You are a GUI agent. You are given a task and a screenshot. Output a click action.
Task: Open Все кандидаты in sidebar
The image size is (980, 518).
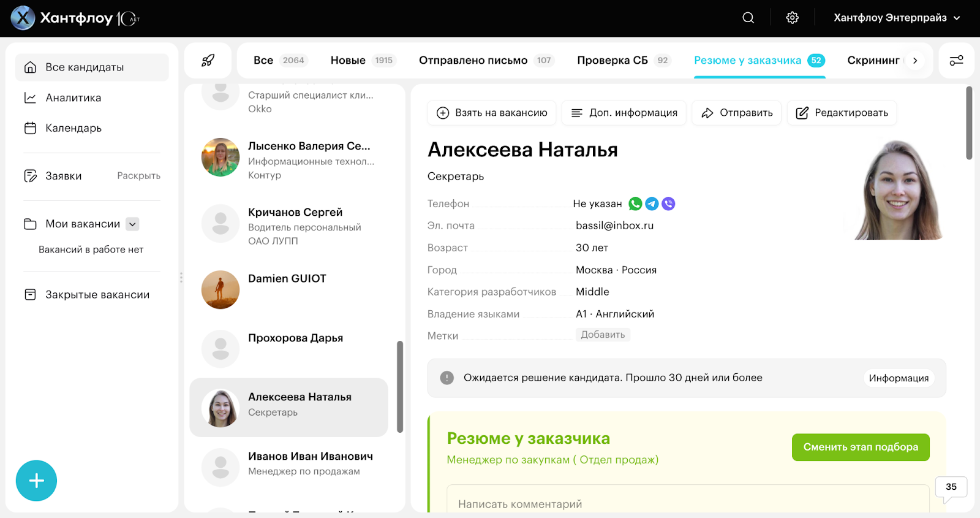(x=92, y=67)
